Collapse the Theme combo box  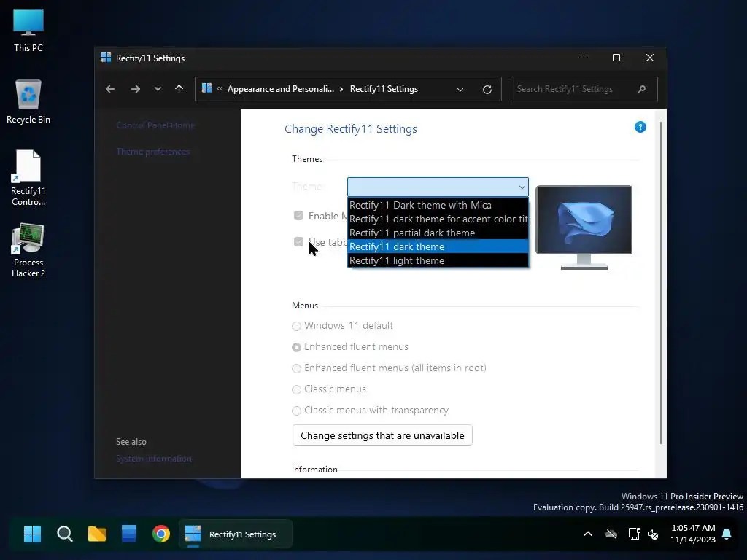[x=438, y=187]
